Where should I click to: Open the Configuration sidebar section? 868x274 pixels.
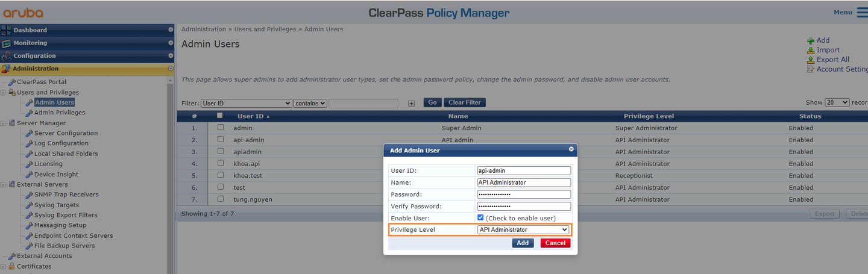point(87,56)
